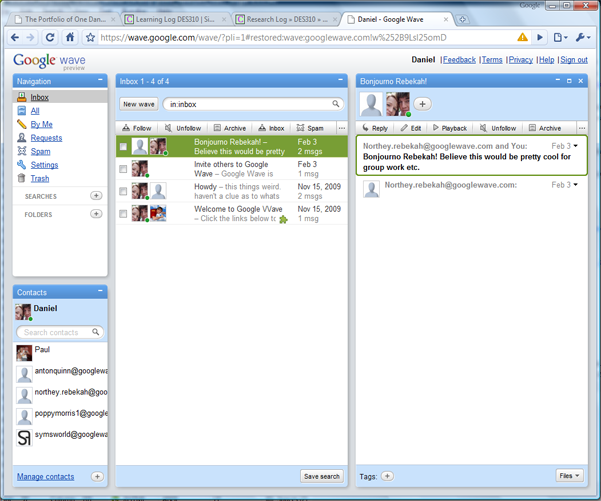Click the Sign out link

(574, 60)
